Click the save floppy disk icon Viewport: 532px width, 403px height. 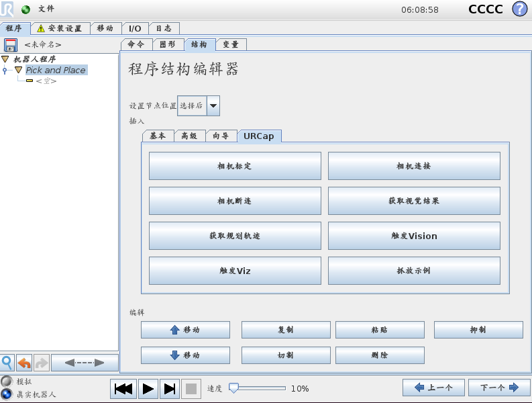point(10,45)
